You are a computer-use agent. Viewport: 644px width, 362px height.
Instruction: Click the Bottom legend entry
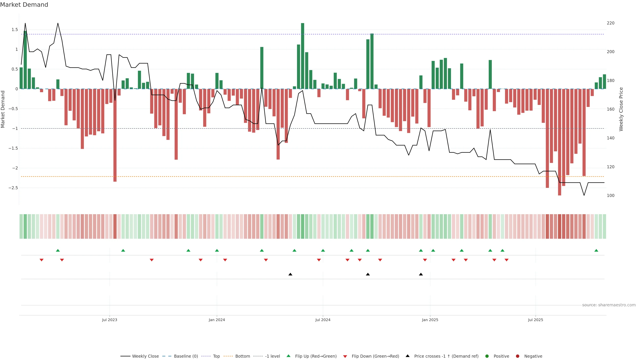pos(243,356)
